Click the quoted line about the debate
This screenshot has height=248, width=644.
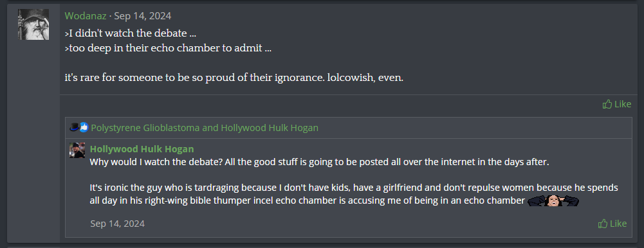click(x=131, y=33)
